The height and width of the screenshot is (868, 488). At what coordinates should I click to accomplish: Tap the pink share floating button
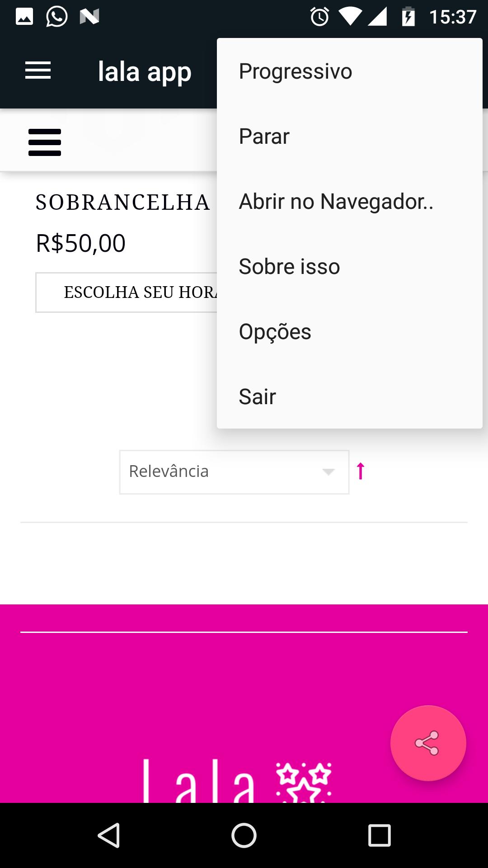point(428,743)
